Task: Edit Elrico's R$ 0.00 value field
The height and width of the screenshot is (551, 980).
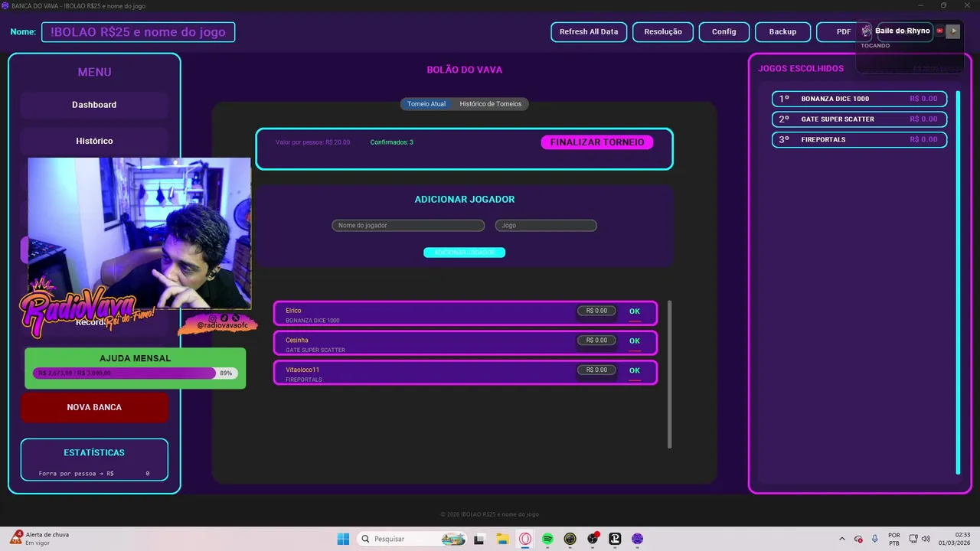Action: point(596,311)
